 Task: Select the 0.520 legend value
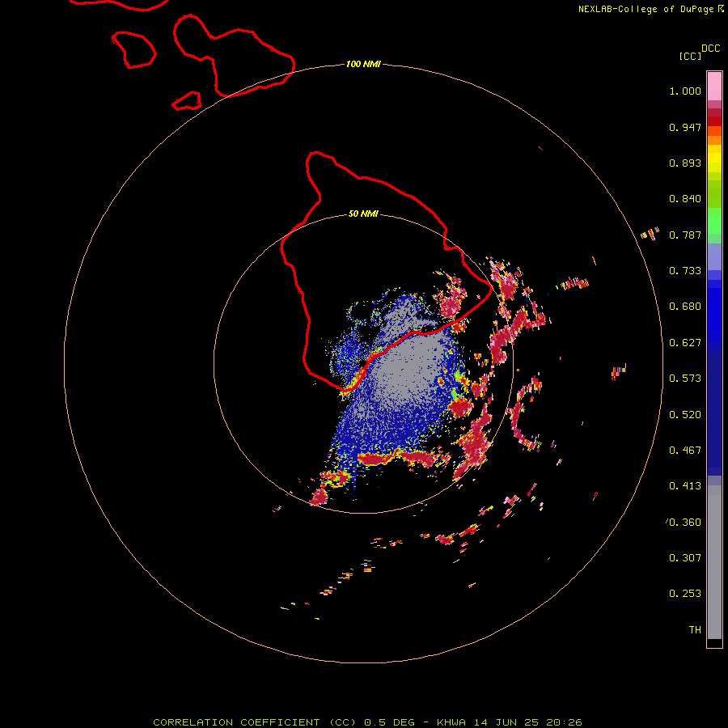tap(685, 415)
